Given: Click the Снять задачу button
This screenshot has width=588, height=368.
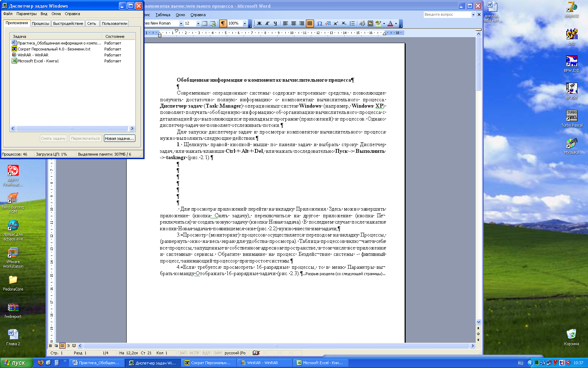Looking at the screenshot, I should point(53,138).
